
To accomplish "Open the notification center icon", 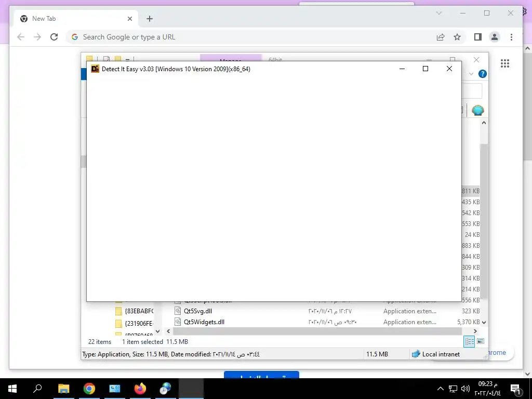I will [x=516, y=389].
